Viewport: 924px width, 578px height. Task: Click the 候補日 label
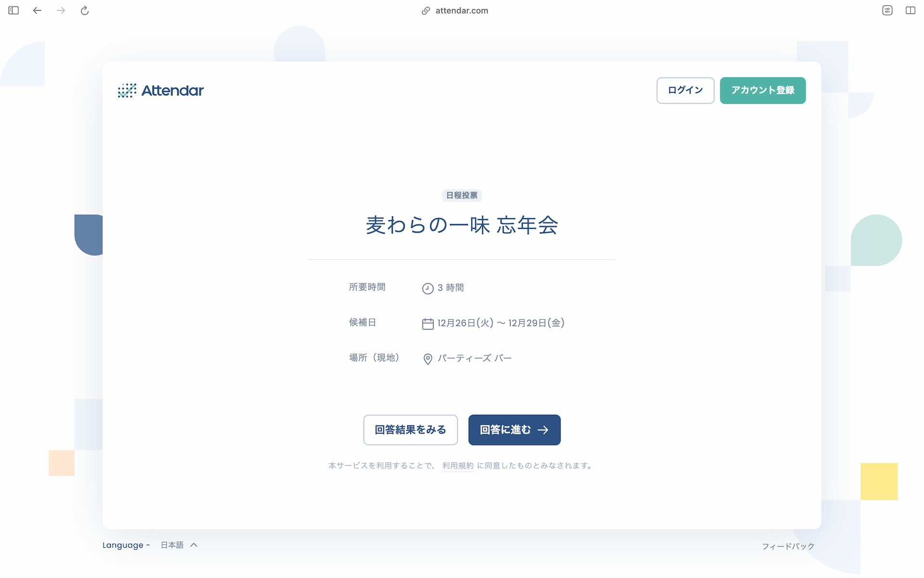click(362, 322)
